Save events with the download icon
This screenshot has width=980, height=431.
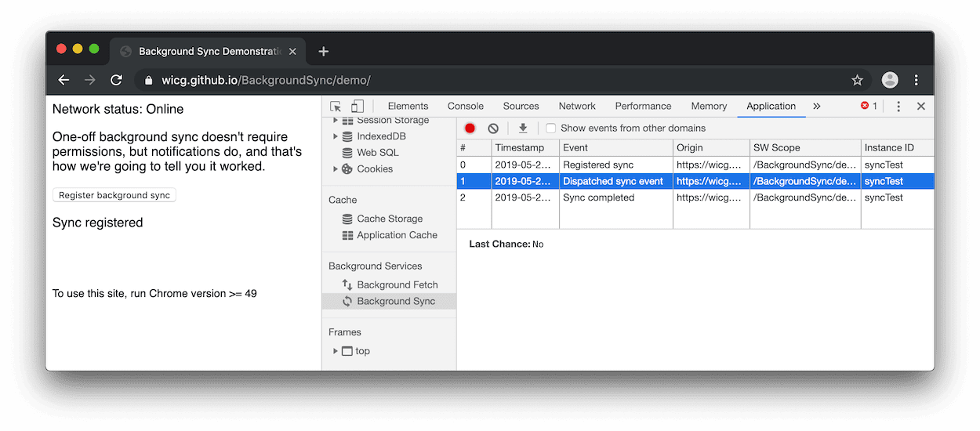pos(523,129)
